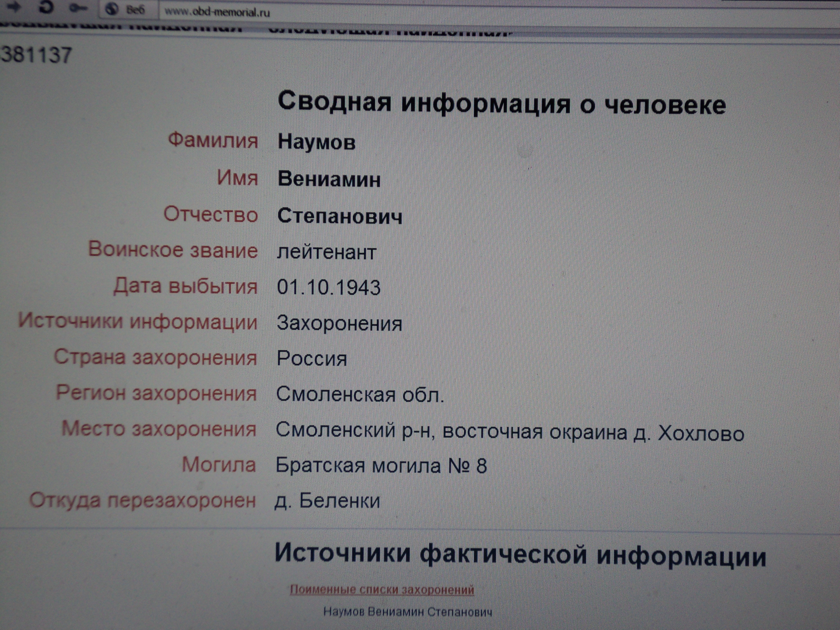The image size is (840, 630).
Task: Go forward with the browser arrow button
Action: pyautogui.click(x=14, y=8)
